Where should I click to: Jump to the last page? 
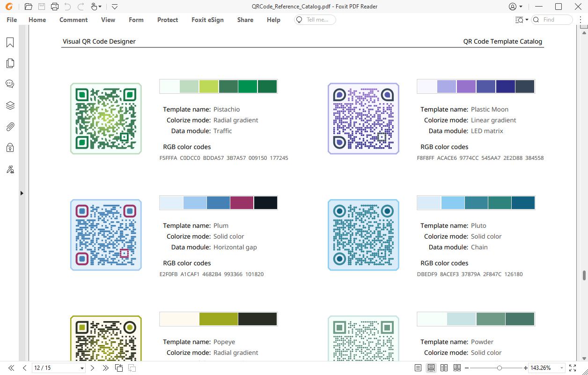[105, 368]
